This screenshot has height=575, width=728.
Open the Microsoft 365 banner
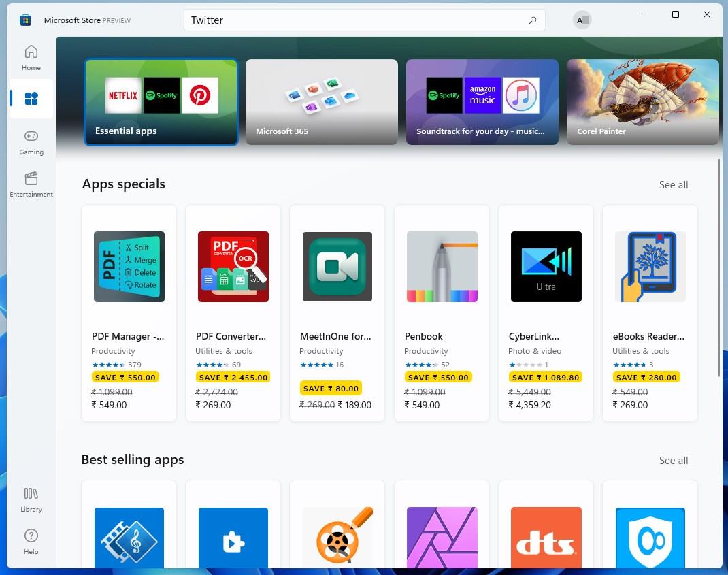[x=322, y=102]
